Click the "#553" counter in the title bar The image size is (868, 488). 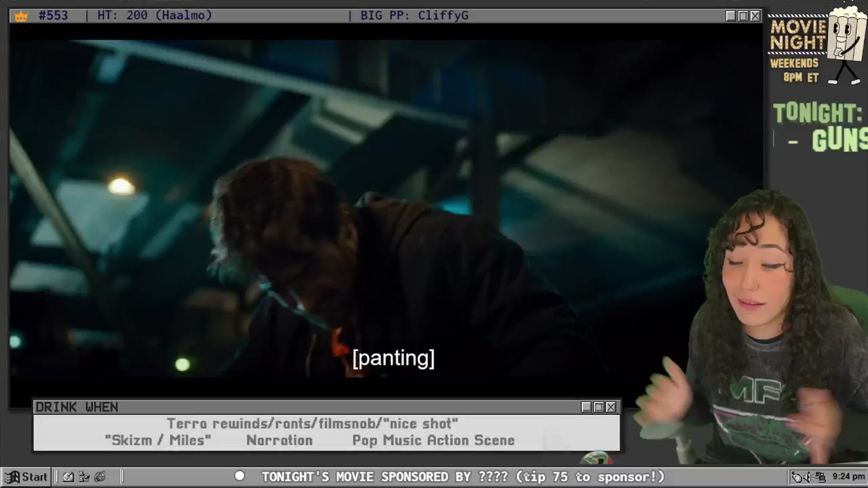(53, 15)
